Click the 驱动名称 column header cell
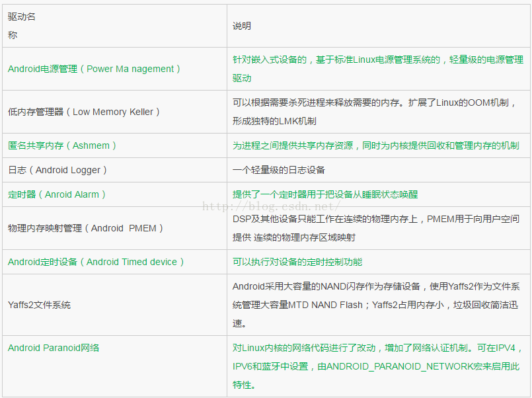Viewport: 532px width, 398px height. tap(22, 26)
